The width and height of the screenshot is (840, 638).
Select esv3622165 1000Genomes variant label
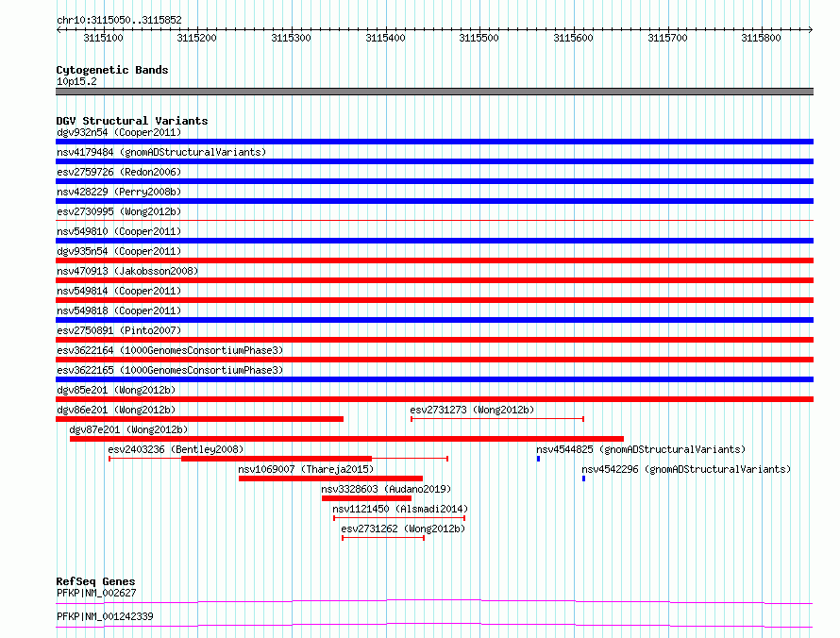tap(170, 370)
